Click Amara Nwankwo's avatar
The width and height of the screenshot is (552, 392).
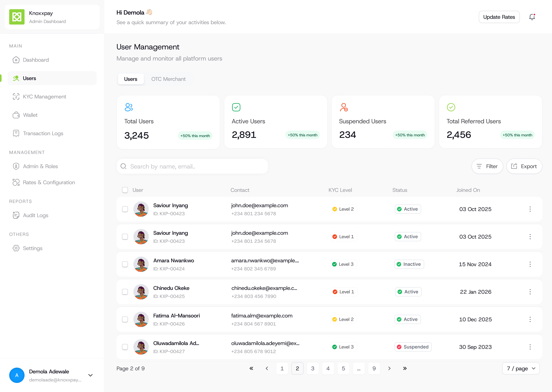tap(141, 264)
